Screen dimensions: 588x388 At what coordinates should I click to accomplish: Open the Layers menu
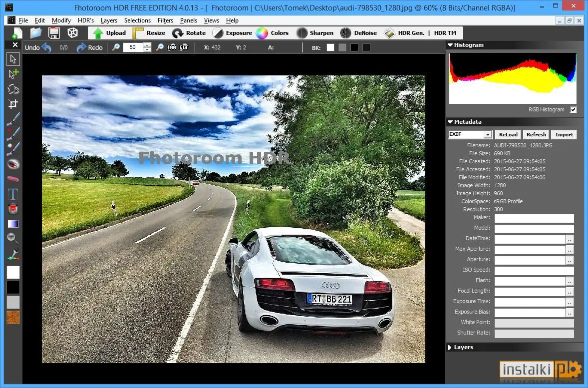[x=109, y=20]
